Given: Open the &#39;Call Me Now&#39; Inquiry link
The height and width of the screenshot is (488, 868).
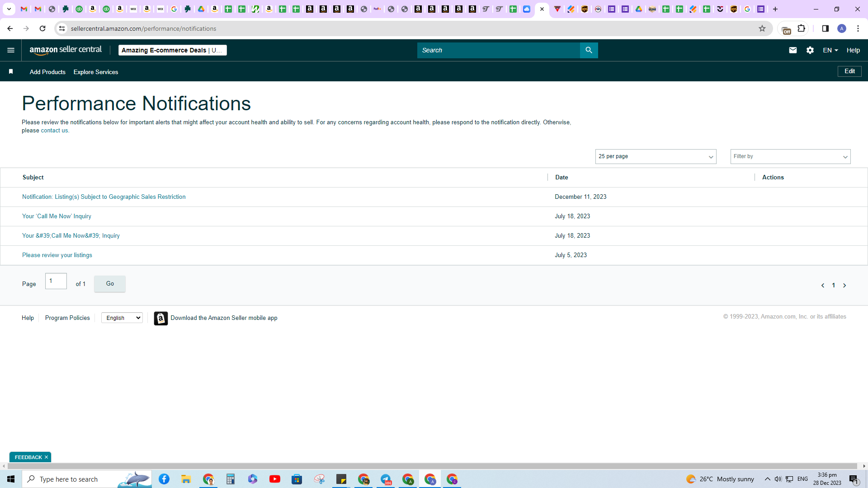Looking at the screenshot, I should [x=71, y=236].
